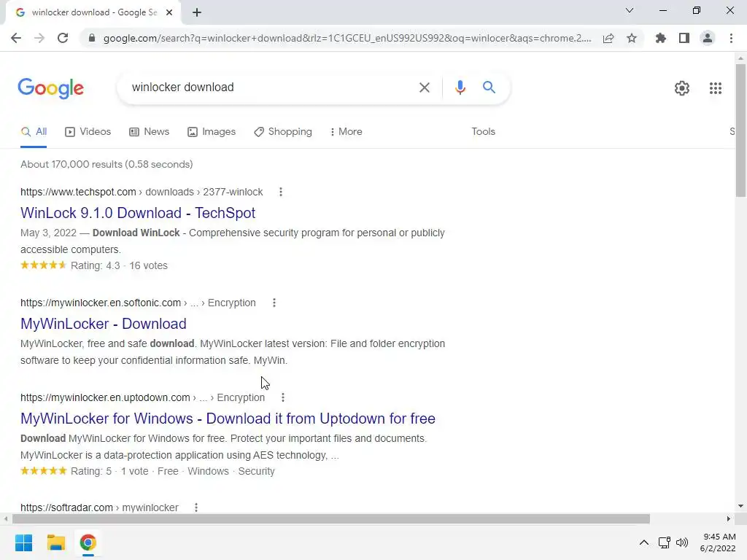Open the Extensions puzzle icon

point(661,38)
